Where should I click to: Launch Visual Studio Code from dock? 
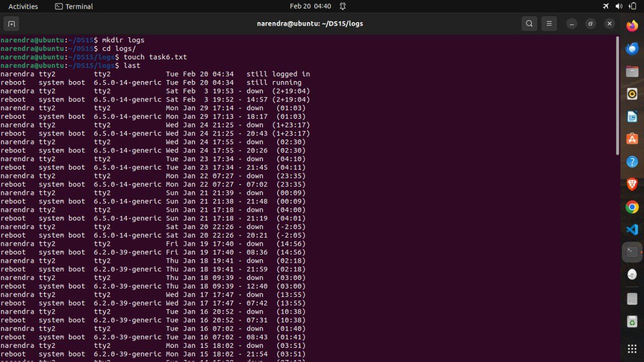click(x=632, y=230)
